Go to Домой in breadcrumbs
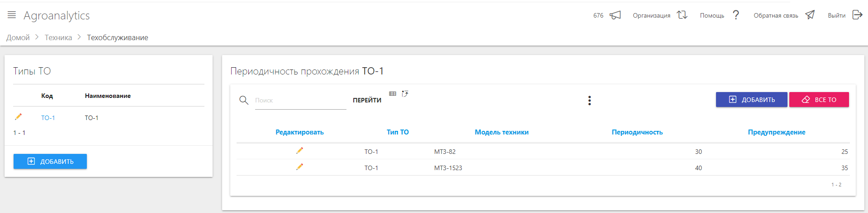This screenshot has height=213, width=868. [x=18, y=37]
